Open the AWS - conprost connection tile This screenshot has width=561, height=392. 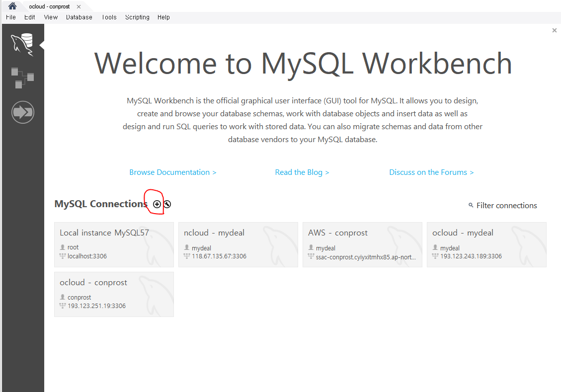362,244
